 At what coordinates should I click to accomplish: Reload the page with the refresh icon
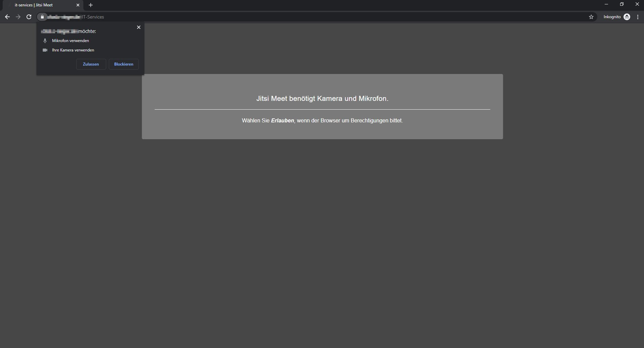click(x=29, y=17)
